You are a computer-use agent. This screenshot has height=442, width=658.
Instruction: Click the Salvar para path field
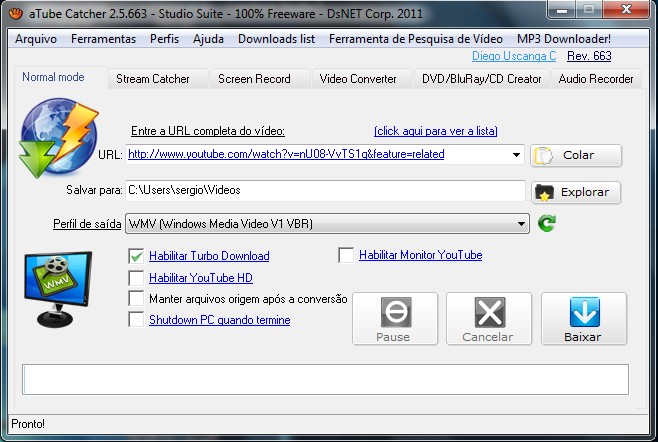(x=325, y=191)
